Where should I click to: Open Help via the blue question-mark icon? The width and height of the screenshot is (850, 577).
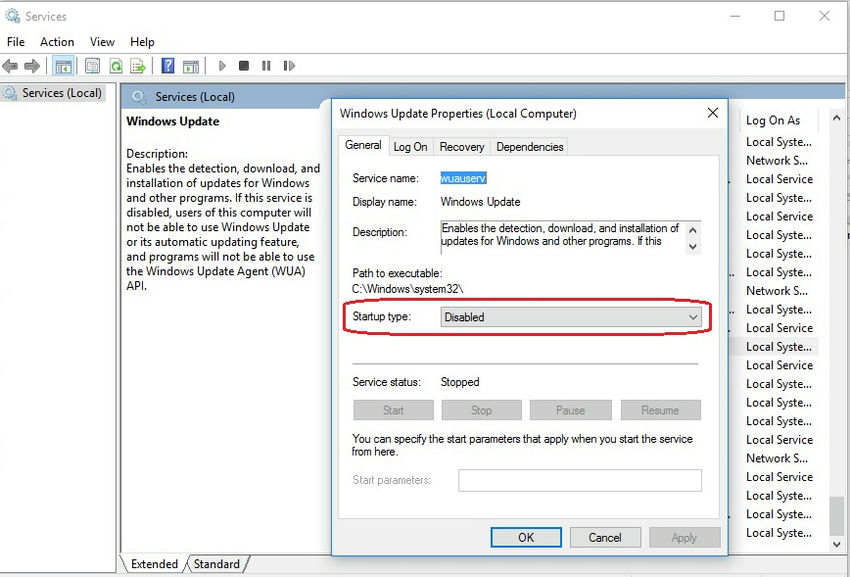pyautogui.click(x=168, y=66)
